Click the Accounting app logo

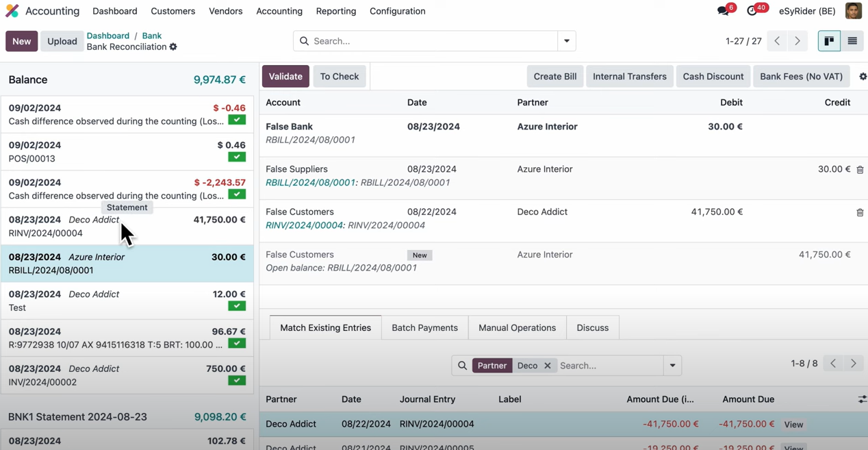click(12, 11)
